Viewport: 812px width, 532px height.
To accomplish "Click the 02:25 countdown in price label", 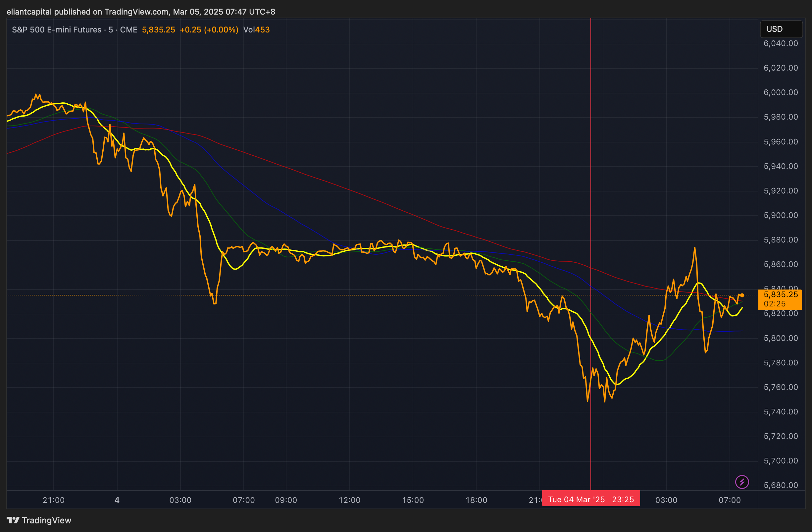I will 775,304.
